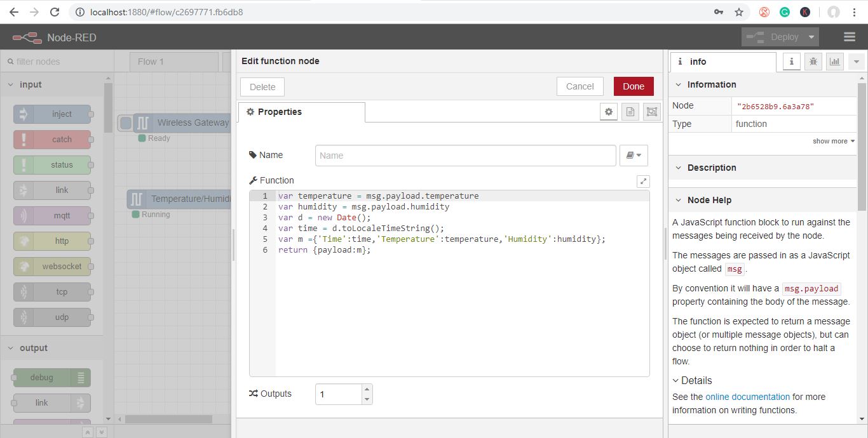The image size is (868, 438).
Task: Open the dashboard chart tab icon
Action: [834, 62]
